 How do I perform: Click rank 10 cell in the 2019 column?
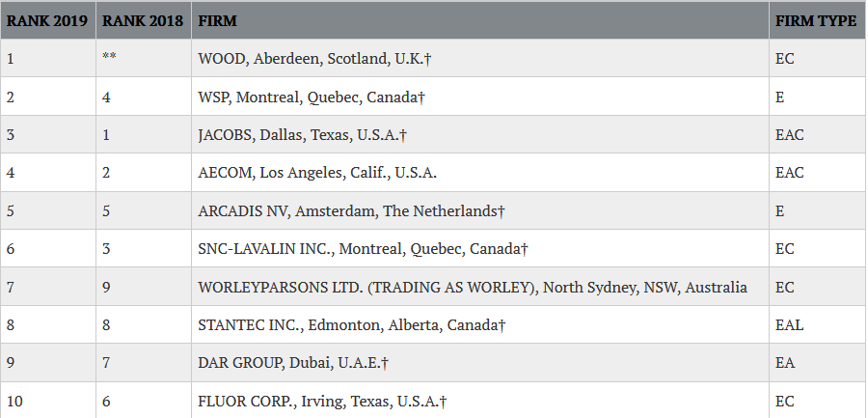[47, 401]
